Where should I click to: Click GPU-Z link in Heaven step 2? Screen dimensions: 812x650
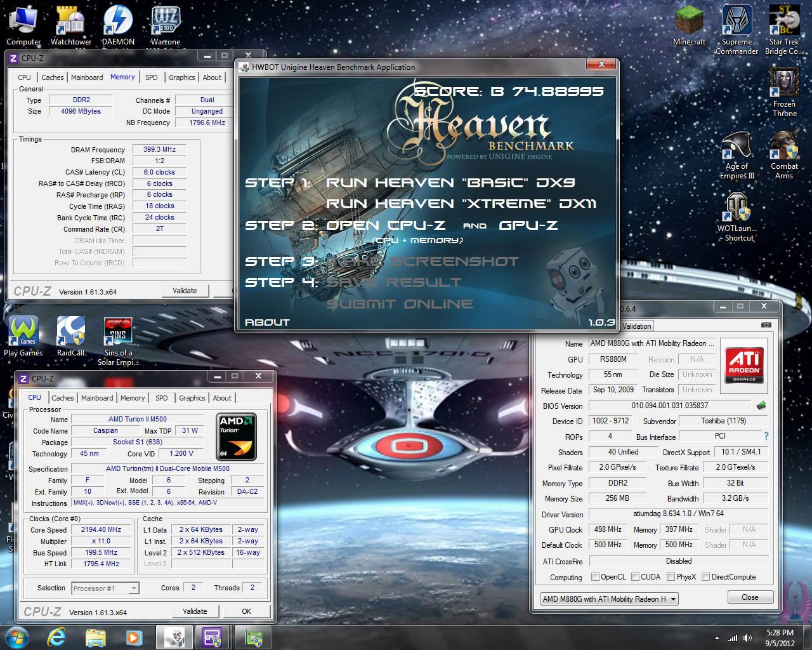coord(528,225)
